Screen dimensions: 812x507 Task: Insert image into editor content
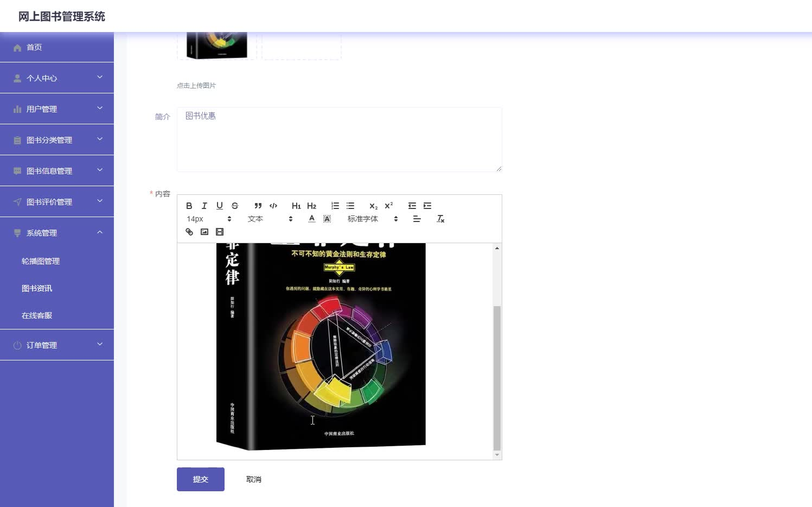204,232
